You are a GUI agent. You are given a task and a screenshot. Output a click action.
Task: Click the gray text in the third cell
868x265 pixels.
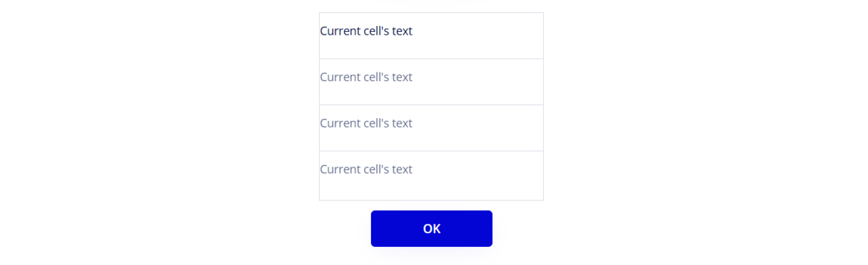point(366,123)
